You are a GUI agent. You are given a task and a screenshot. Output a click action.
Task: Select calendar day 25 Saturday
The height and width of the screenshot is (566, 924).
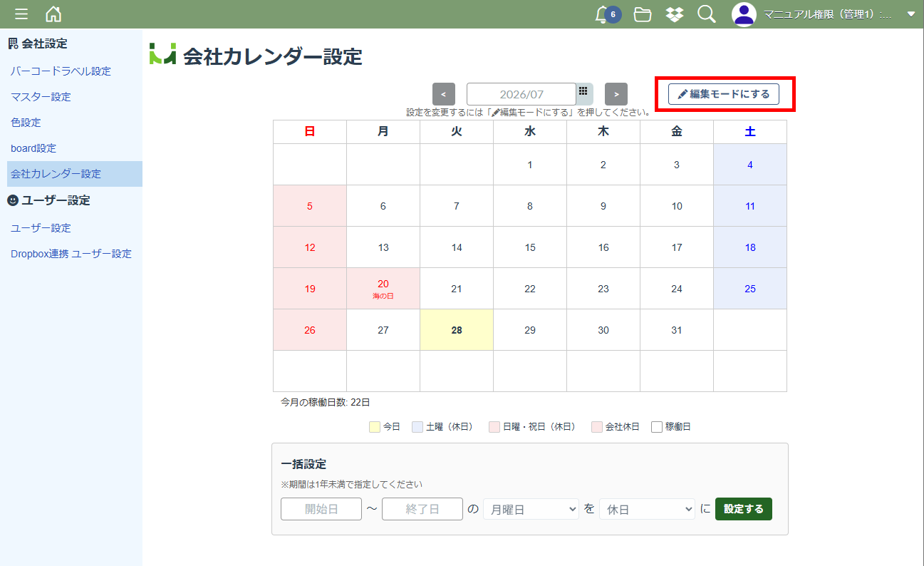click(750, 289)
